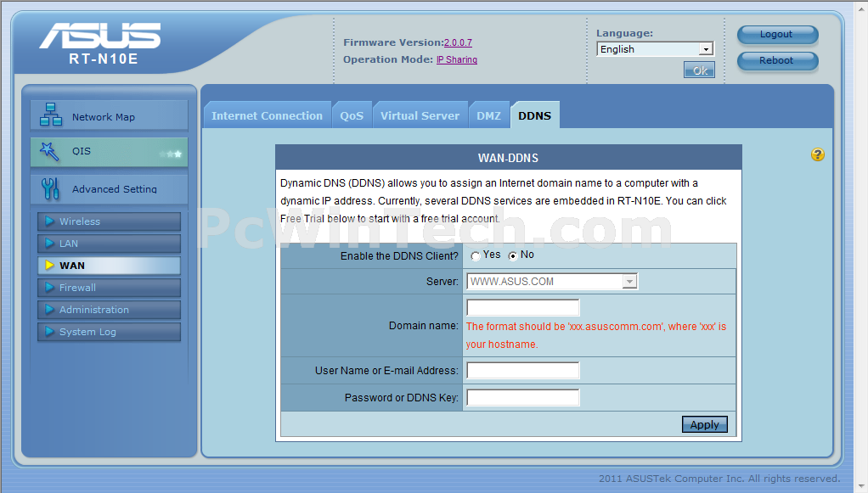
Task: Open the System Log menu
Action: click(109, 332)
